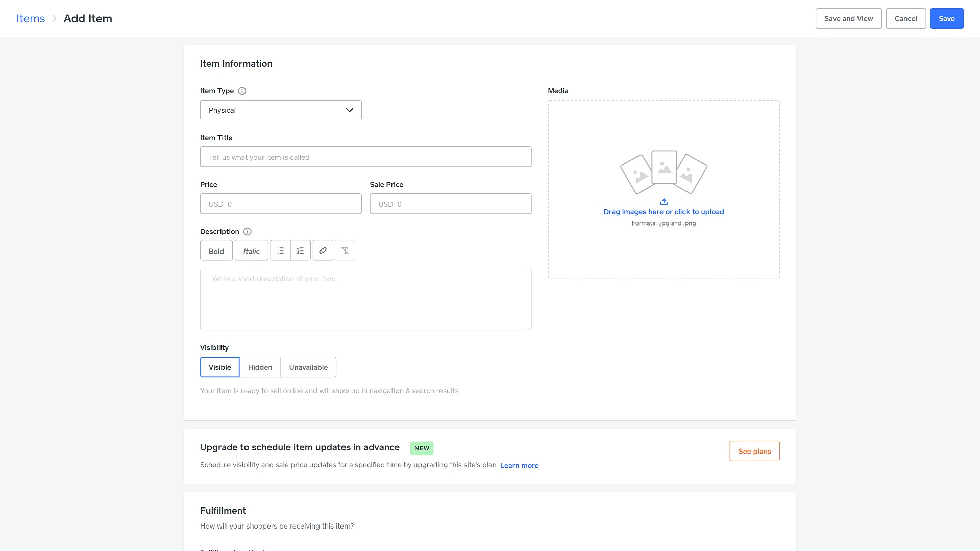Click the Item Type info tooltip icon
The image size is (980, 551).
(x=241, y=91)
